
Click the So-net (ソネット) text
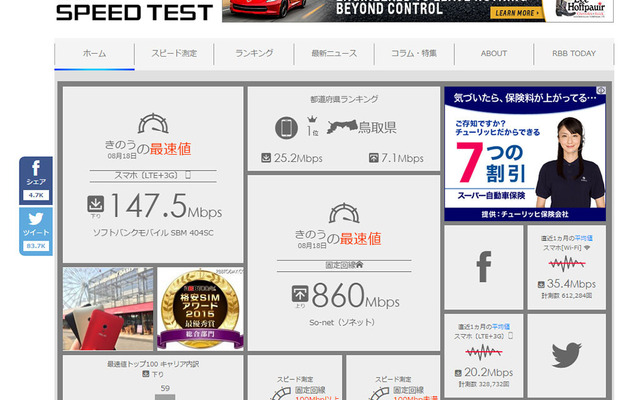click(342, 322)
